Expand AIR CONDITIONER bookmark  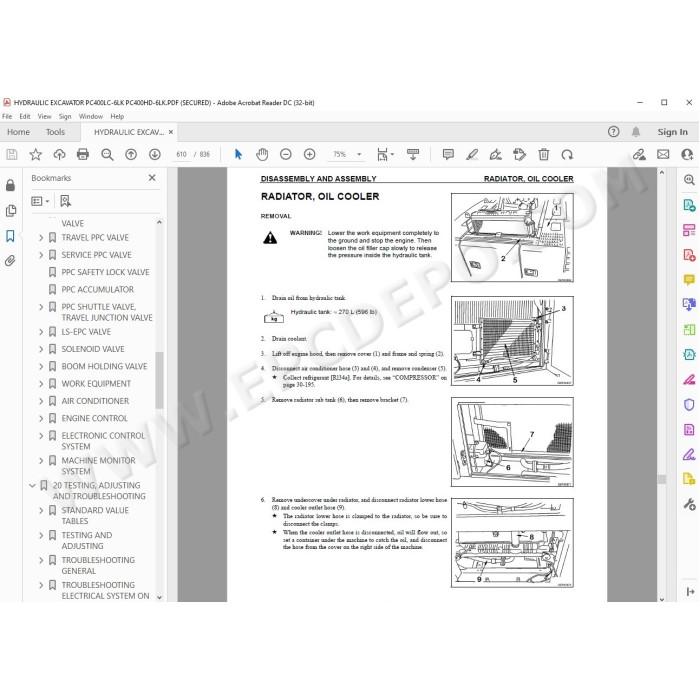point(41,401)
